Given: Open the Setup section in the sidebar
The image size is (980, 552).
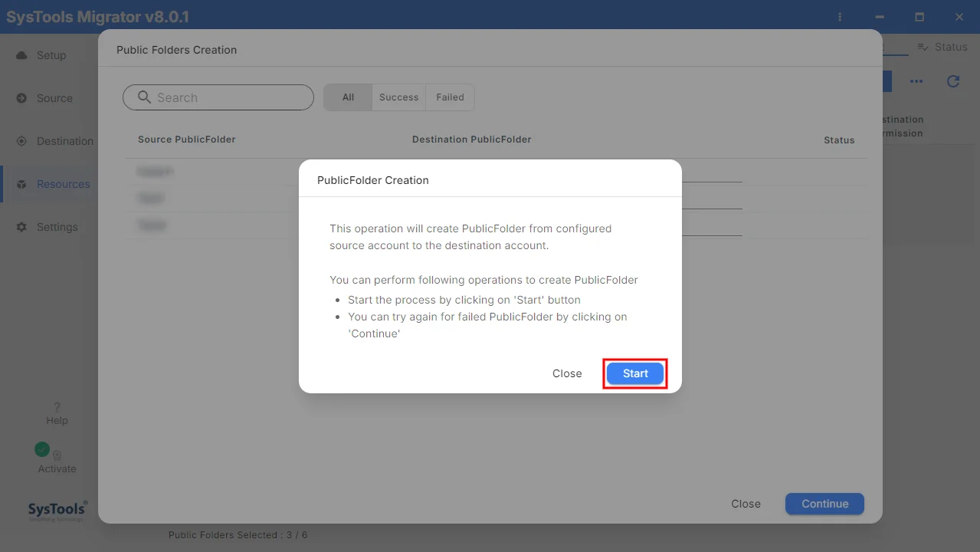Looking at the screenshot, I should point(49,55).
